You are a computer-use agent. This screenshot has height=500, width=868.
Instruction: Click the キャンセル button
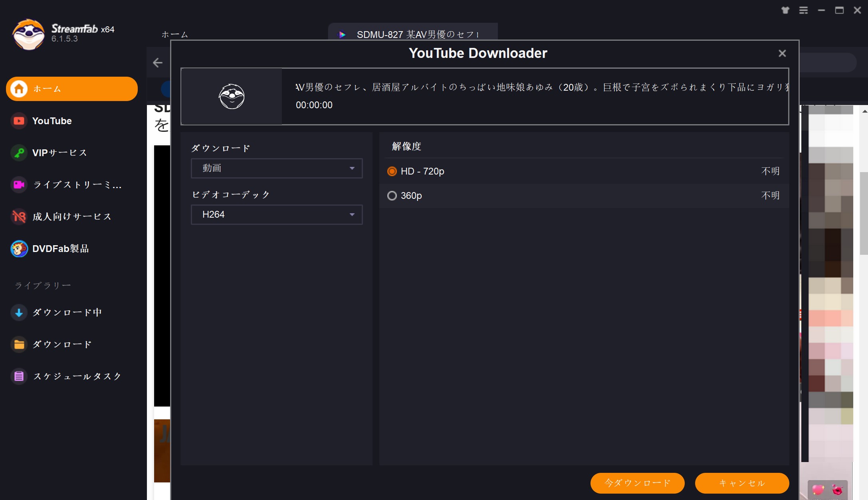click(x=742, y=483)
